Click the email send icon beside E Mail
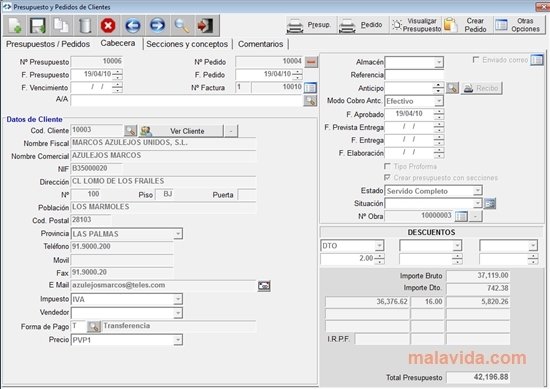This screenshot has height=389, width=550. pos(264,286)
